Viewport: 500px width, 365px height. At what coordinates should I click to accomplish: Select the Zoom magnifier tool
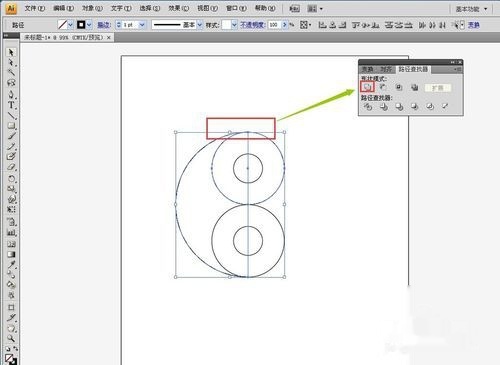(x=11, y=338)
